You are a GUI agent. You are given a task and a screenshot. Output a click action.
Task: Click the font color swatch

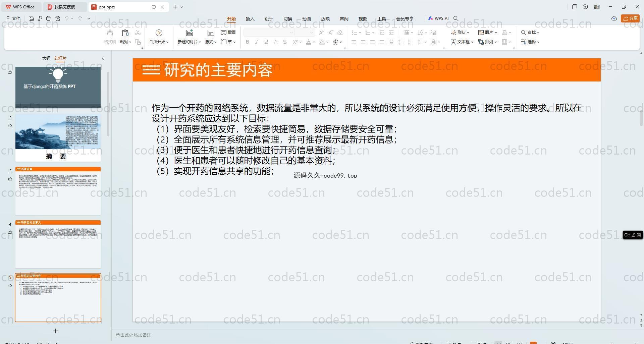click(x=308, y=42)
